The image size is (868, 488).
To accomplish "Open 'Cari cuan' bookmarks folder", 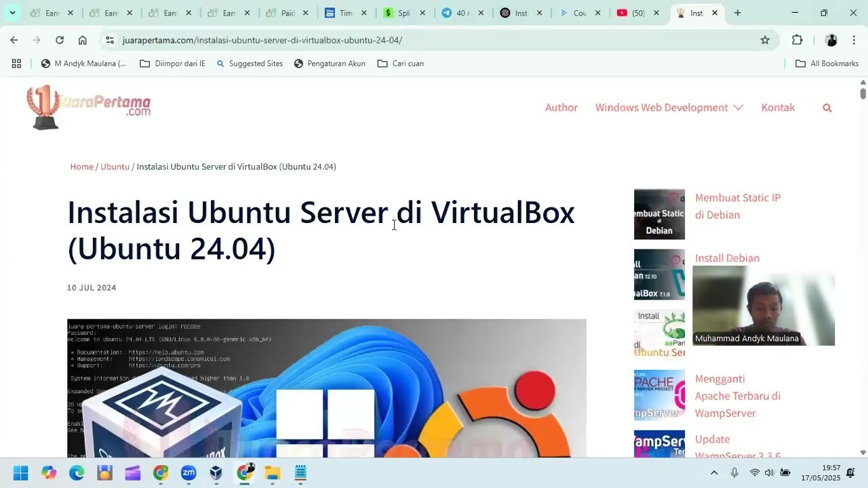I will 401,64.
